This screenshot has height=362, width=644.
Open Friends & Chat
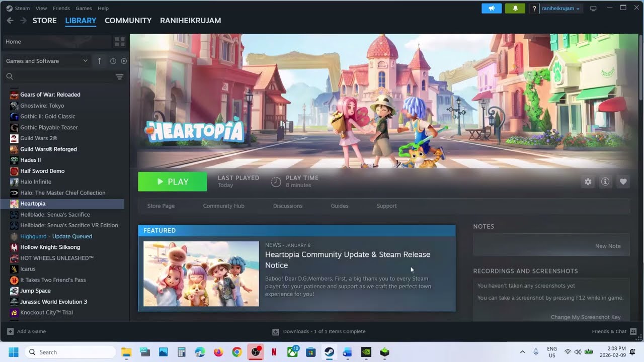(614, 331)
